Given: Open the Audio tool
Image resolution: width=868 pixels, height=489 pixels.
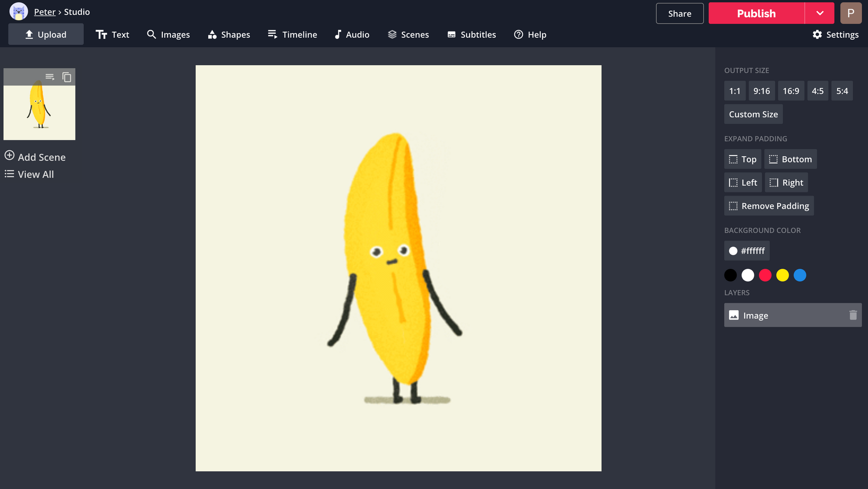Looking at the screenshot, I should (x=352, y=35).
